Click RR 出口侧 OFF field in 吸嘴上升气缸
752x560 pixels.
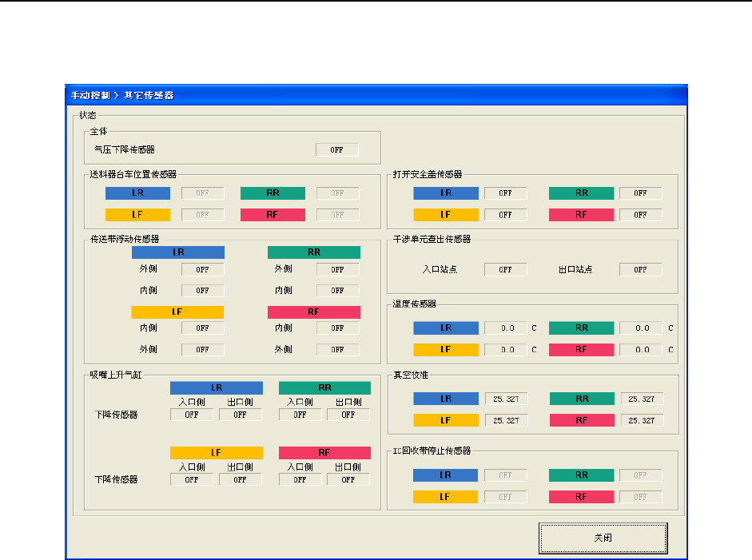tap(348, 415)
